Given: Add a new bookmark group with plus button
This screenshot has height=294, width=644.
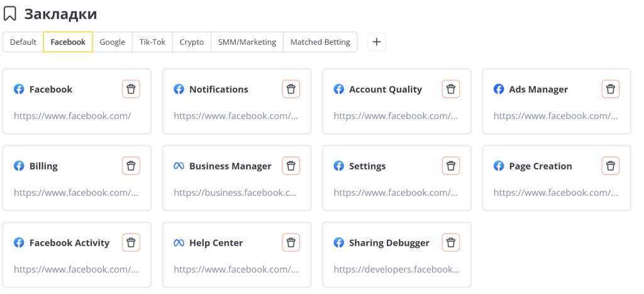Looking at the screenshot, I should pos(377,42).
